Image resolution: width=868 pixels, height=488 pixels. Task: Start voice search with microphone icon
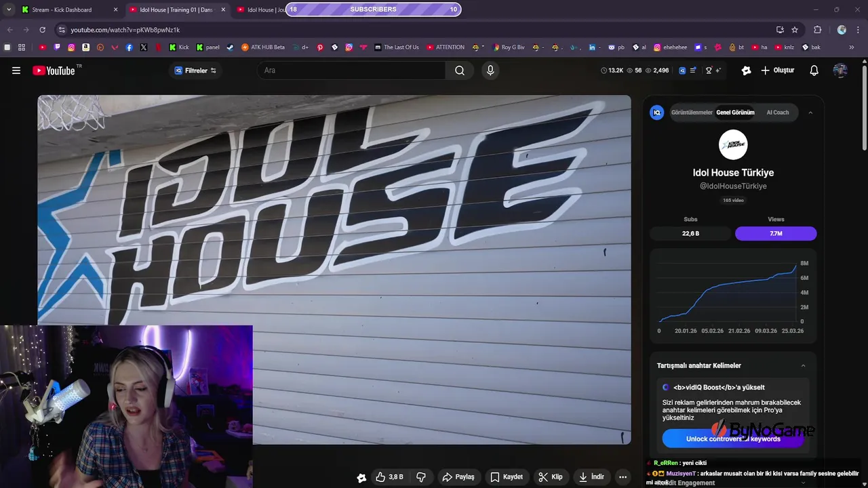[490, 70]
